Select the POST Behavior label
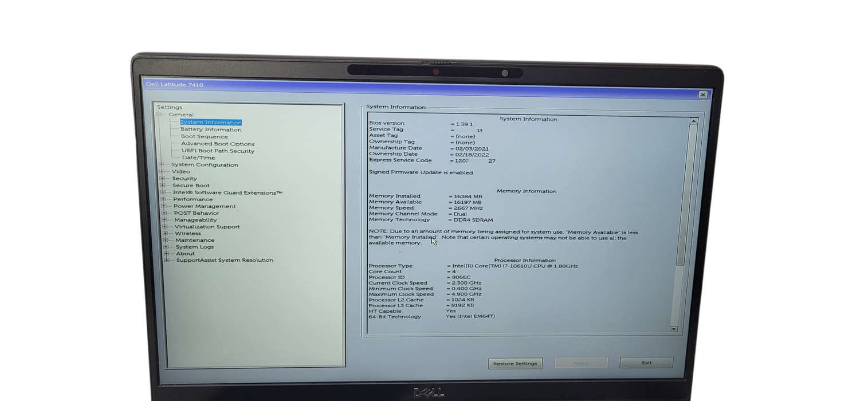 coord(197,213)
